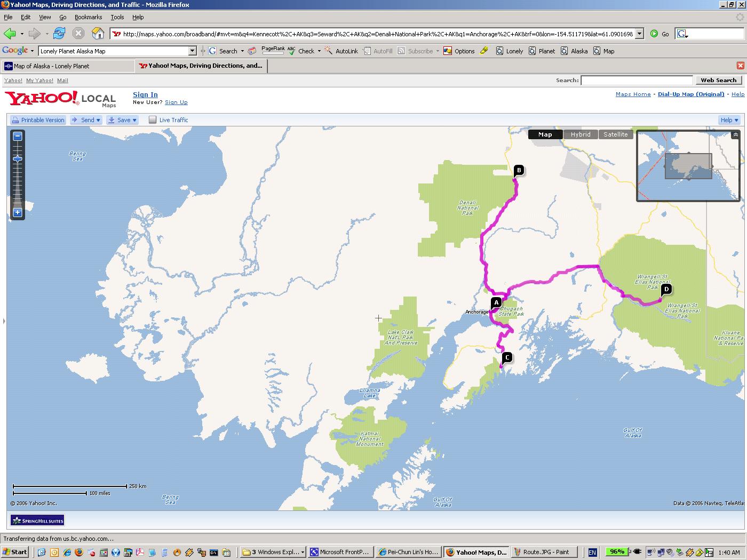Zoom out with the minus map button
Image resolution: width=747 pixels, height=560 pixels.
pos(18,137)
